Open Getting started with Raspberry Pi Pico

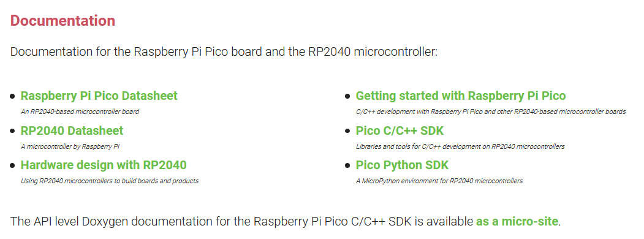[460, 96]
